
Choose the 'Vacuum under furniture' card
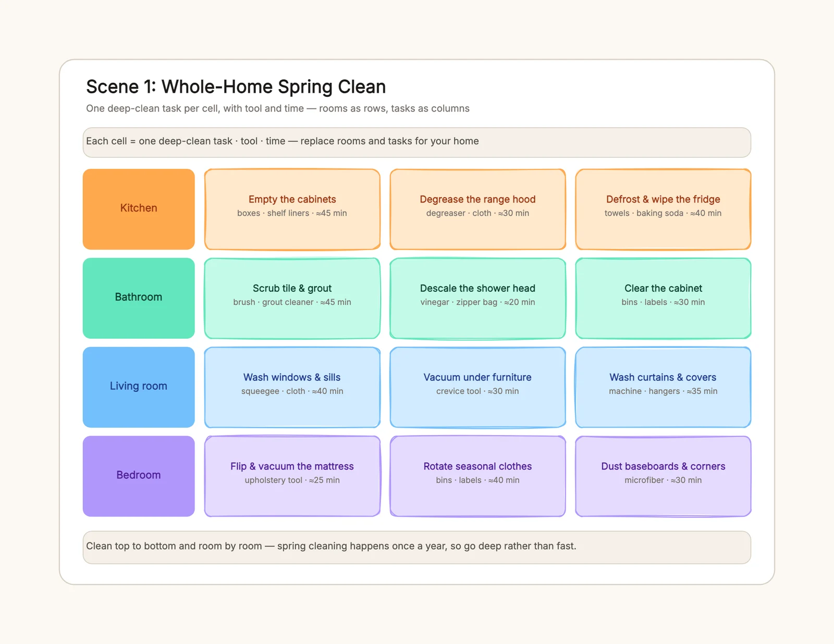point(478,387)
